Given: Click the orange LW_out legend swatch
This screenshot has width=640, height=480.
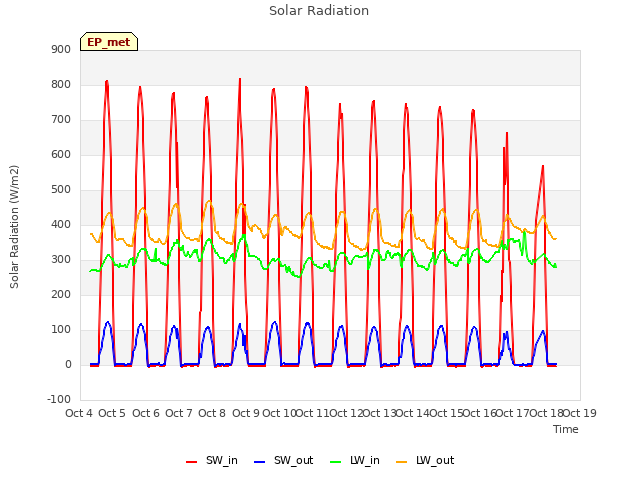Looking at the screenshot, I should tap(402, 462).
